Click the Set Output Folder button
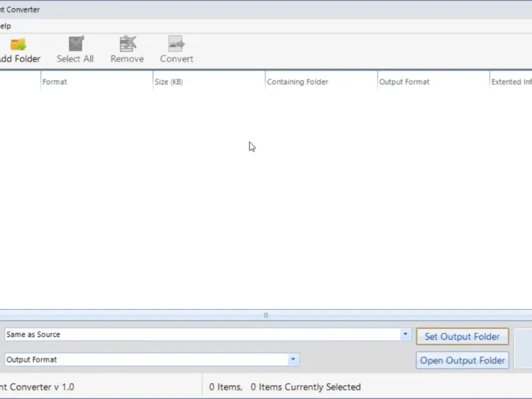 click(462, 336)
